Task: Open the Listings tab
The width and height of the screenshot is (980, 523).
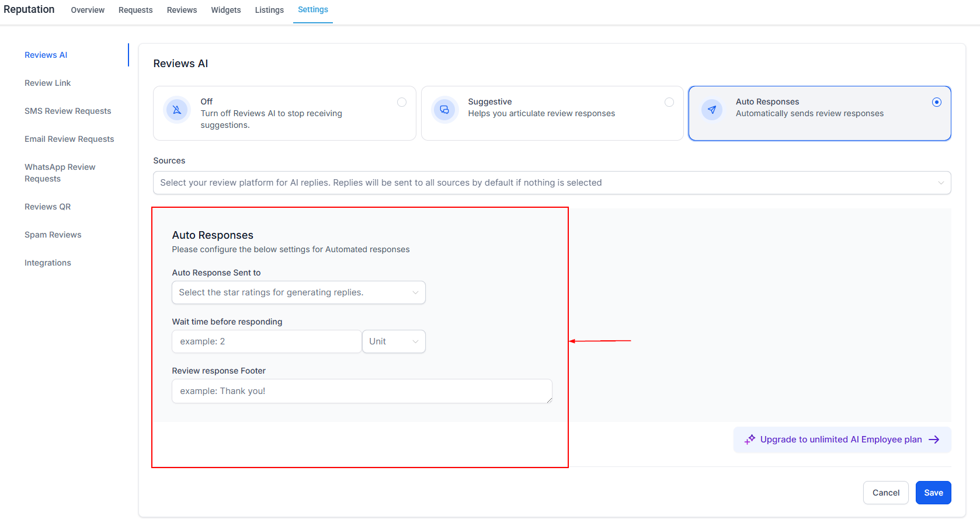Action: pyautogui.click(x=269, y=10)
